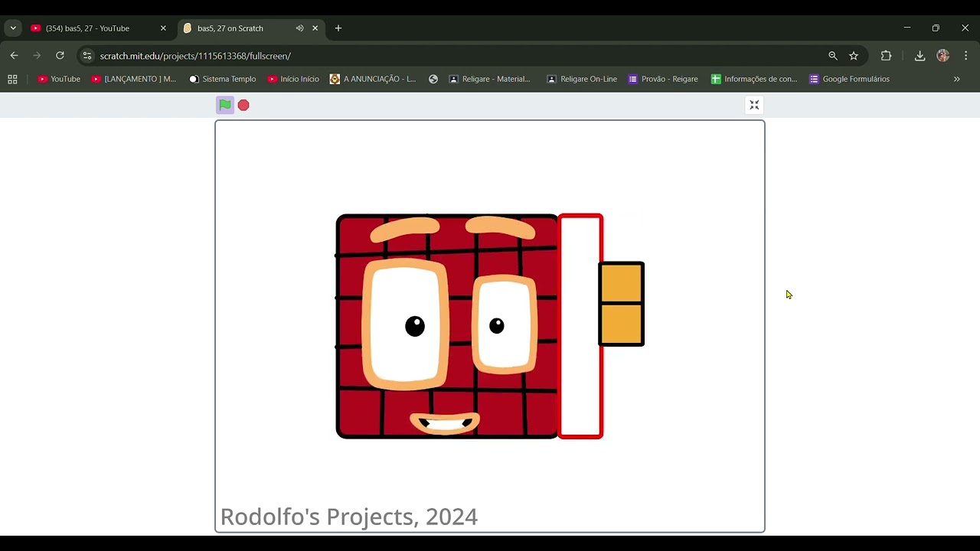Image resolution: width=980 pixels, height=551 pixels.
Task: Open the Religare - Material... bookmark
Action: click(489, 79)
